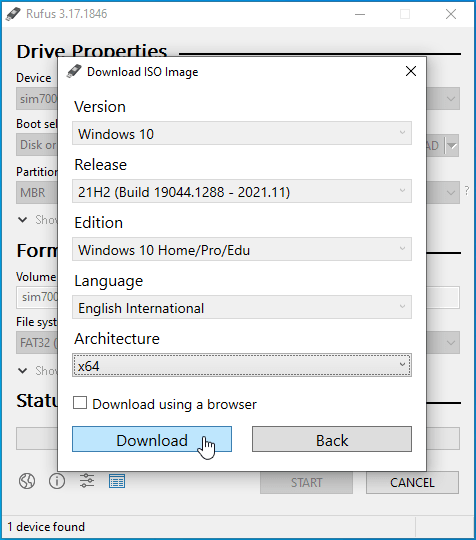Expand the Device dropdown arrow in Rufus
476x540 pixels.
[451, 99]
